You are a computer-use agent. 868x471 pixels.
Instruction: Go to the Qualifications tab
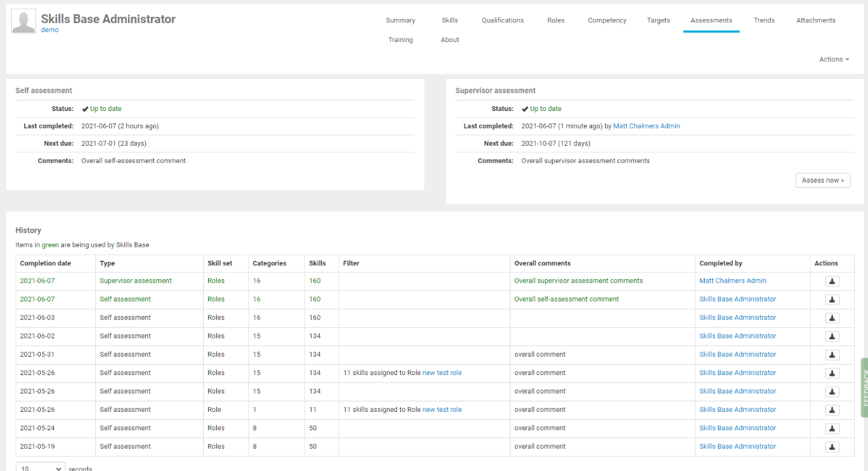(502, 20)
